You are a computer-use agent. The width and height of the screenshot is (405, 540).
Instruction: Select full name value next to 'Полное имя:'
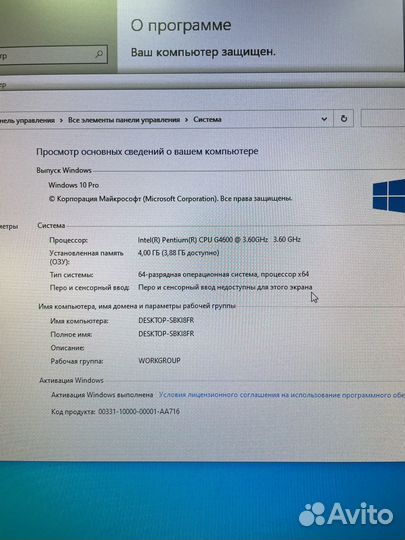pyautogui.click(x=166, y=334)
